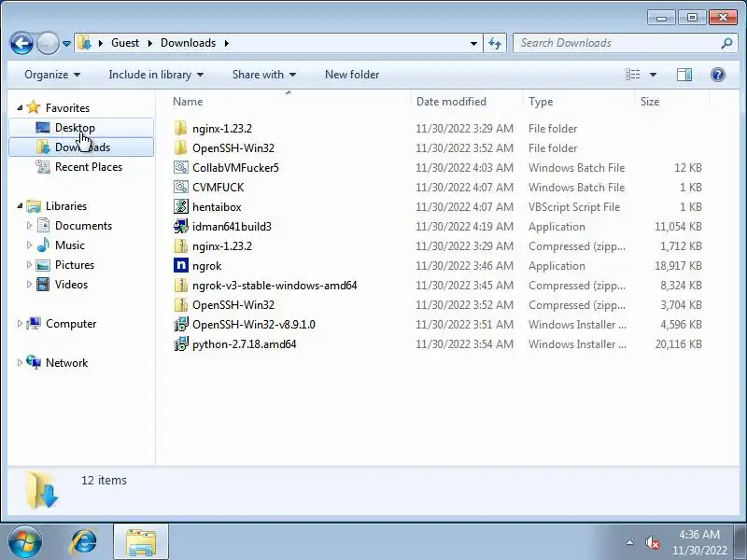The image size is (747, 560).
Task: Click the Back navigation arrow button
Action: point(21,43)
